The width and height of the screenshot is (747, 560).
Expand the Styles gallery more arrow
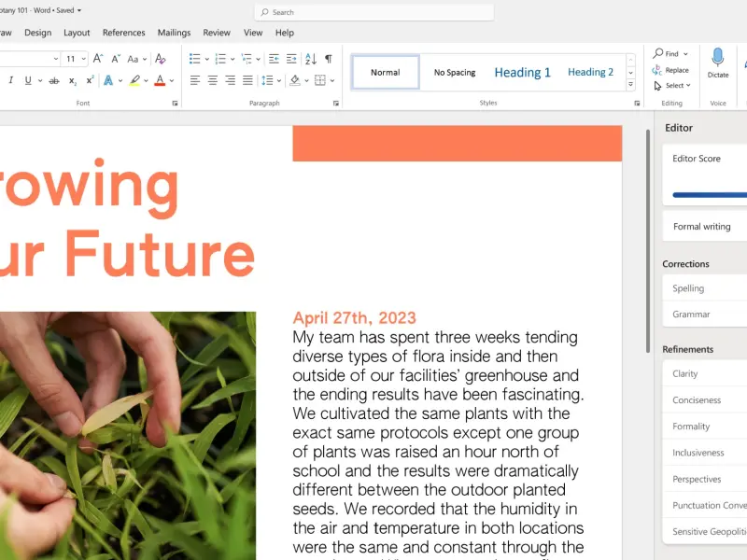(x=631, y=85)
